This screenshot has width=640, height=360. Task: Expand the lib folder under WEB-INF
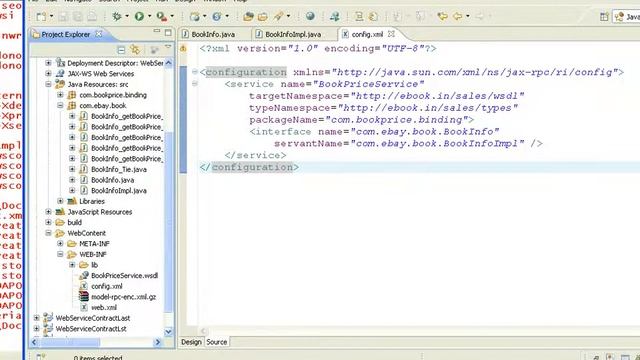coord(72,264)
